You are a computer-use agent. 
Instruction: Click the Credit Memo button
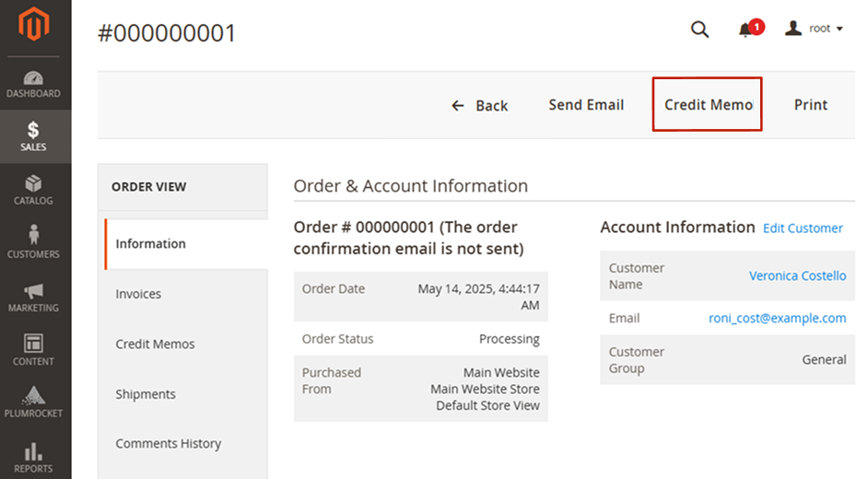708,105
